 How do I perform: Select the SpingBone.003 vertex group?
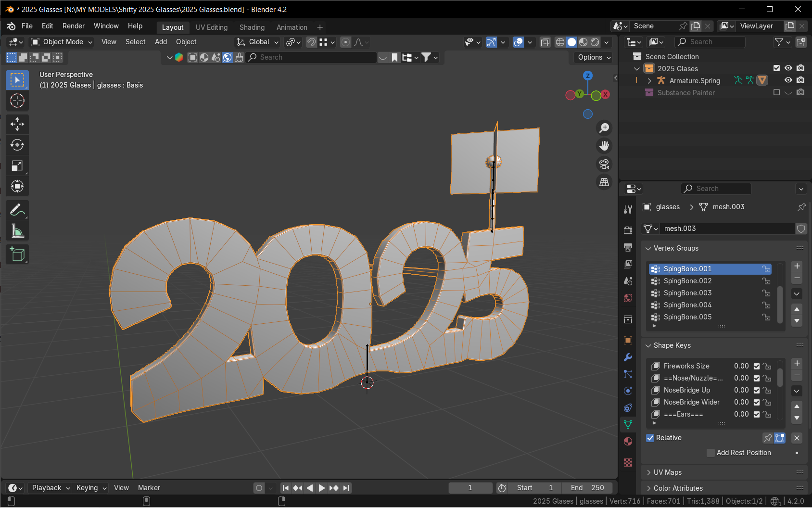(x=710, y=293)
